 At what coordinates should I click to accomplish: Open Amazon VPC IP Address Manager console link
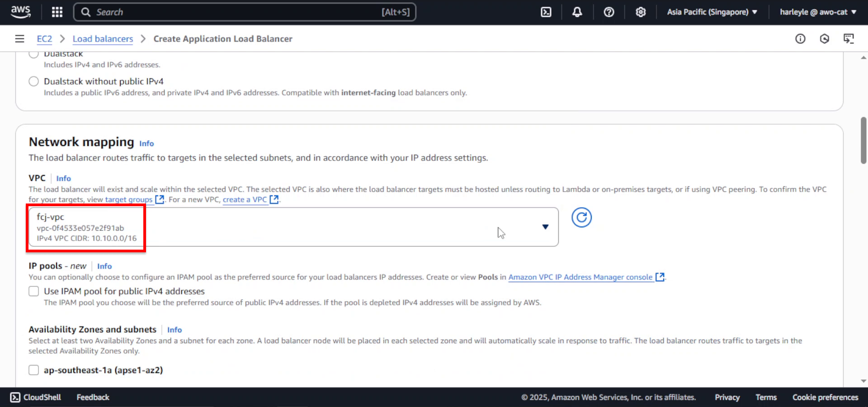point(580,277)
